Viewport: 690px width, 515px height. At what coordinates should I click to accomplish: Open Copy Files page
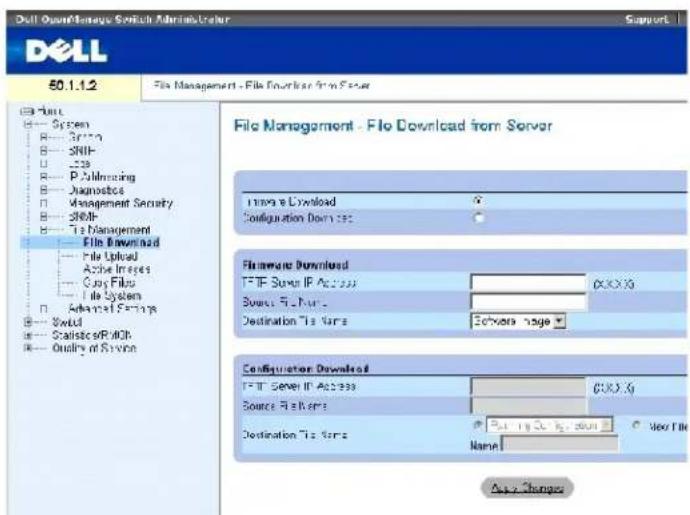[x=109, y=283]
